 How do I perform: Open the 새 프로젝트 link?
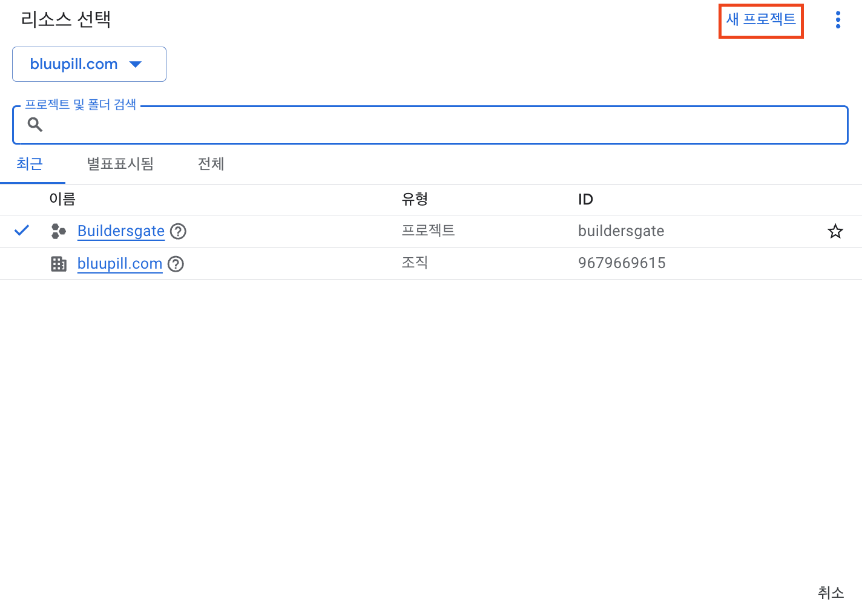click(x=760, y=19)
